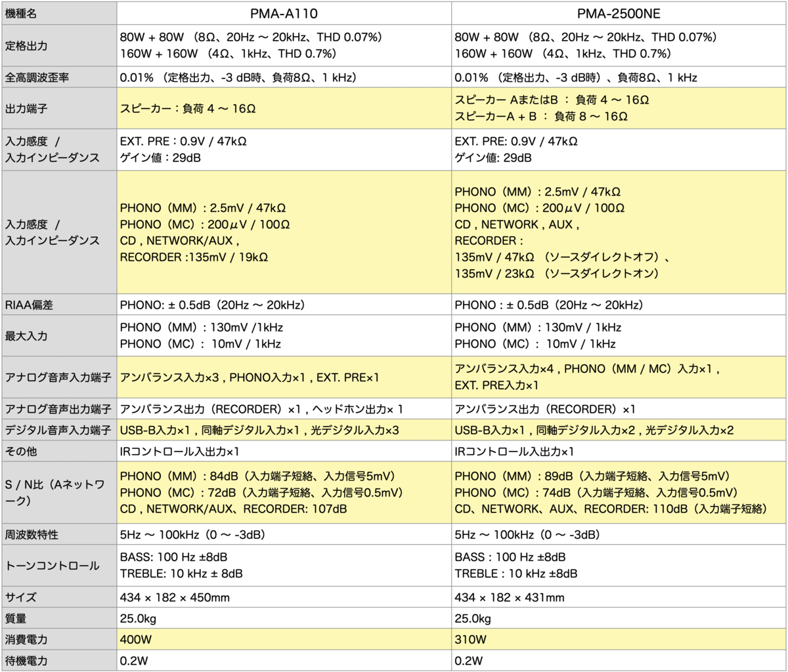The height and width of the screenshot is (672, 788).
Task: Click the 待機電力 row label
Action: point(59,660)
